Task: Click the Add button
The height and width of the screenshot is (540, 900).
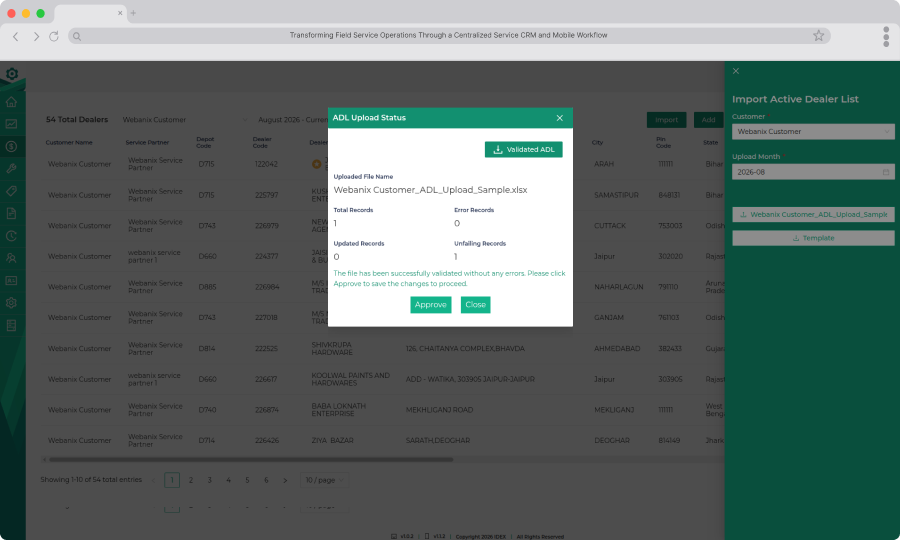Action: click(x=708, y=120)
